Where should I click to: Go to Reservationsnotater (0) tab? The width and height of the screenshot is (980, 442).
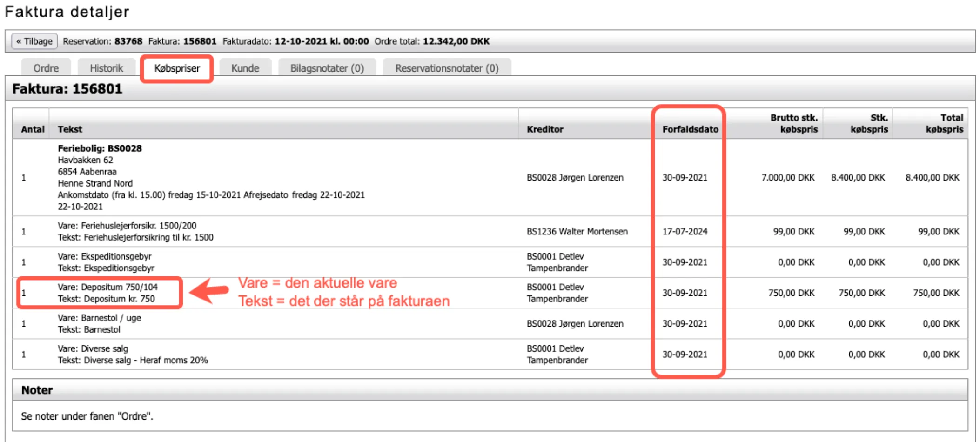click(x=447, y=68)
